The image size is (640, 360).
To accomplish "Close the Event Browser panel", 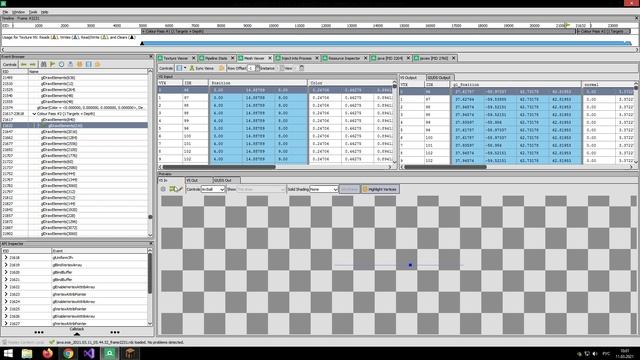I will (151, 57).
